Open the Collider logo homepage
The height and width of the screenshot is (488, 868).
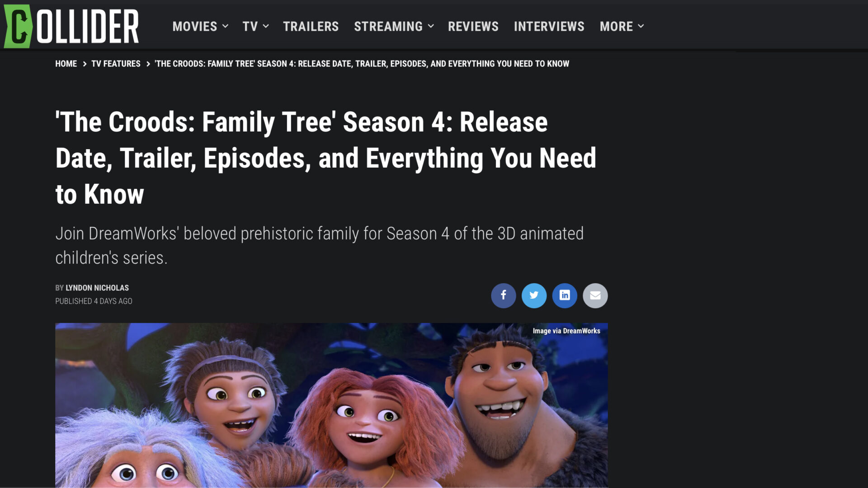pos(71,26)
